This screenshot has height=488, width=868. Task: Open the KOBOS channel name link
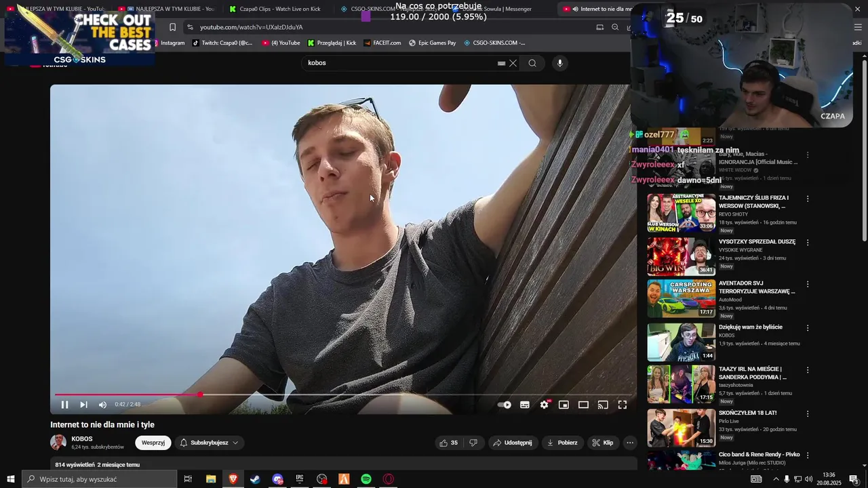coord(82,439)
